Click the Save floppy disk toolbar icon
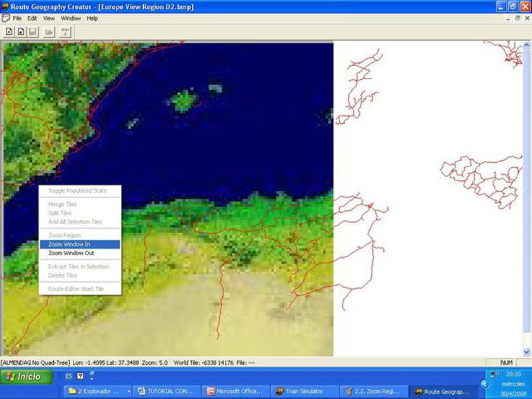This screenshot has width=532, height=399. (x=33, y=31)
